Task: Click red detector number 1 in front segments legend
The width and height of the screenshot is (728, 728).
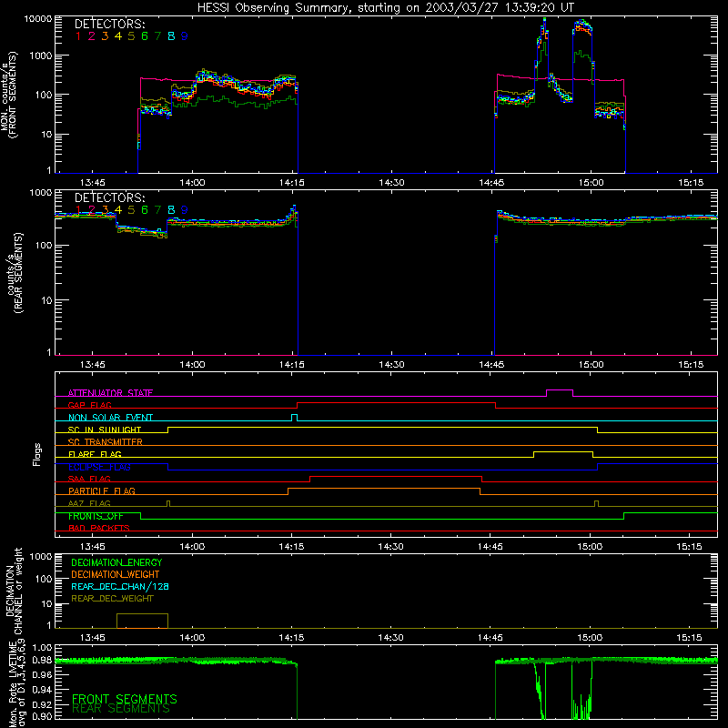Action: coord(78,36)
